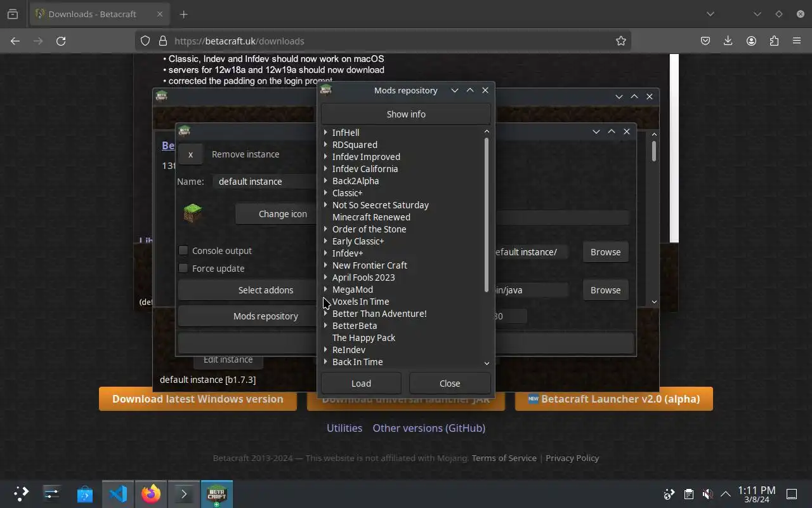812x508 pixels.
Task: Click mods list scroll up arrow
Action: click(487, 131)
